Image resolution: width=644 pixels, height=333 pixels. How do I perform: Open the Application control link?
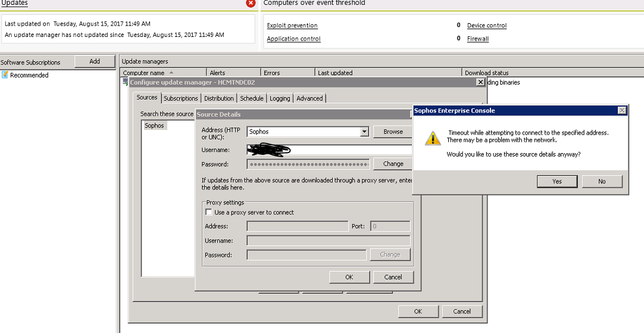click(x=293, y=39)
